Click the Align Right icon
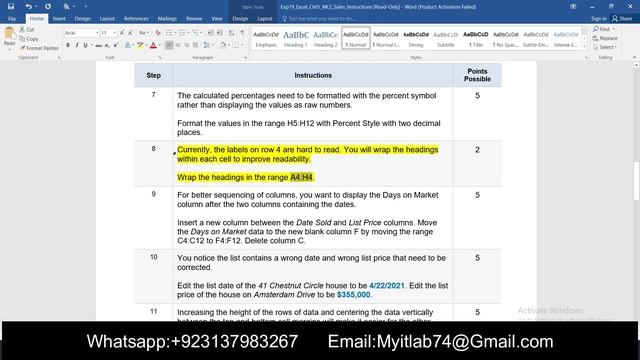This screenshot has width=640, height=360. point(187,45)
